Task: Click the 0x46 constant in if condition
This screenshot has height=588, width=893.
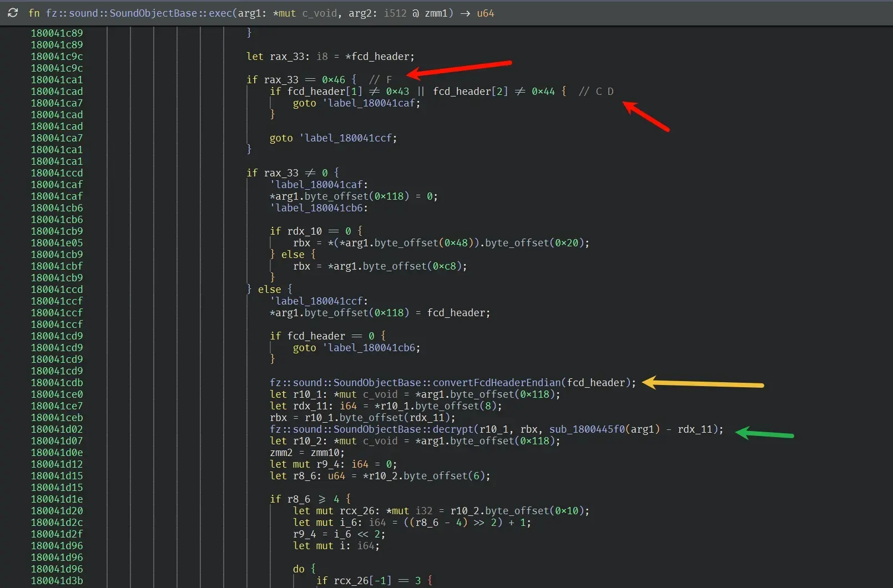Action: pyautogui.click(x=333, y=80)
